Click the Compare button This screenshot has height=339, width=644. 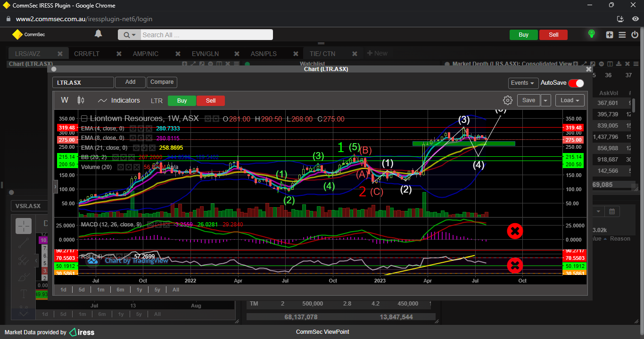[162, 82]
